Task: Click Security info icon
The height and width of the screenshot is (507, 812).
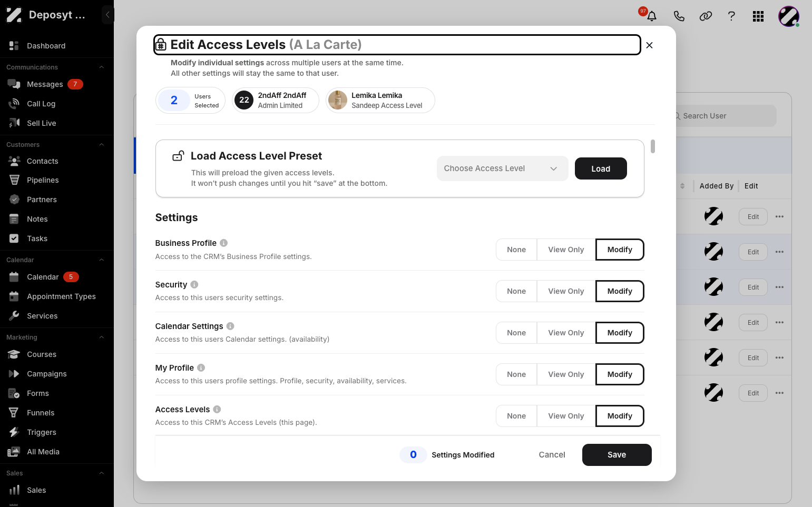Action: tap(194, 284)
